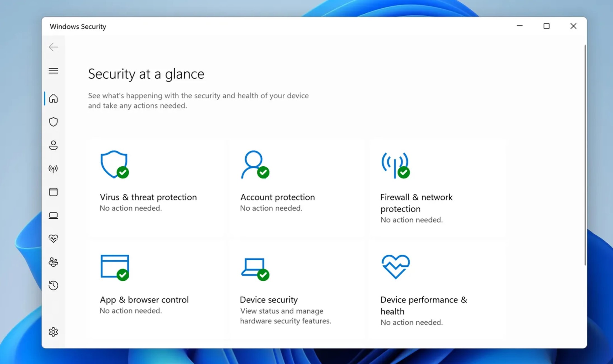
Task: Open Firewall & network antenna sidebar icon
Action: point(53,169)
